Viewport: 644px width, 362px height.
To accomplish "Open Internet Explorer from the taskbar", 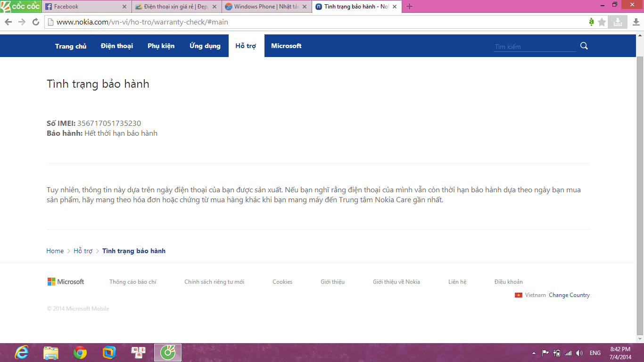I will (22, 353).
